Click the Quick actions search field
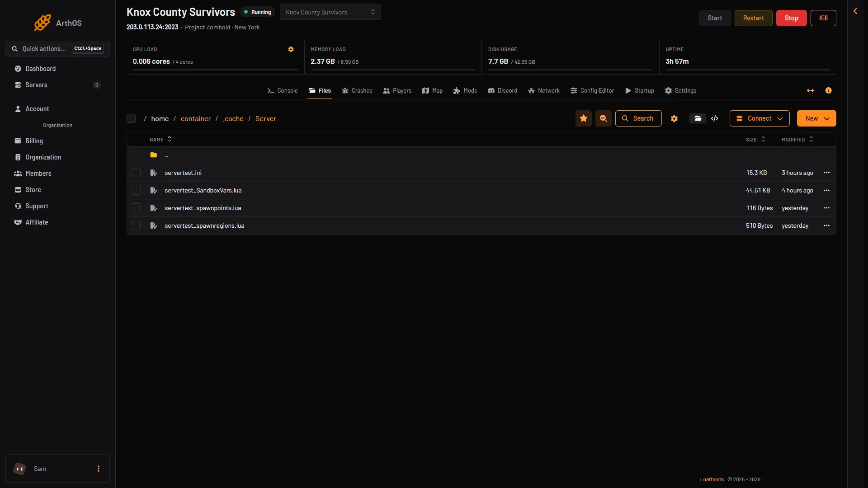Image resolution: width=868 pixels, height=488 pixels. pos(57,49)
